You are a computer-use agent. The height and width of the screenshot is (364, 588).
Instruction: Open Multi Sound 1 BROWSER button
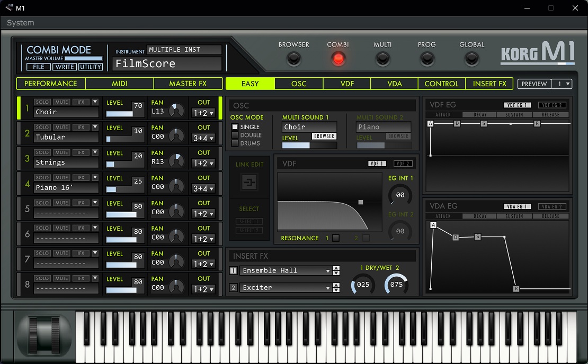coord(324,136)
